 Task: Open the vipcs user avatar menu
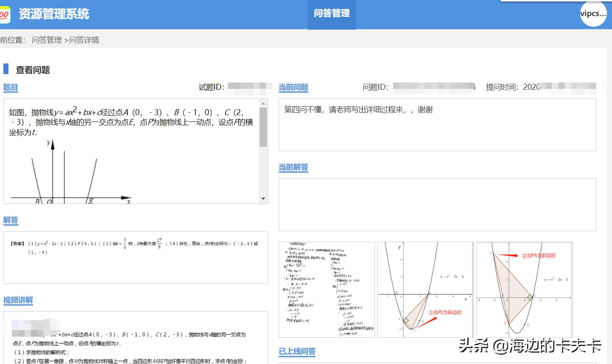point(593,13)
